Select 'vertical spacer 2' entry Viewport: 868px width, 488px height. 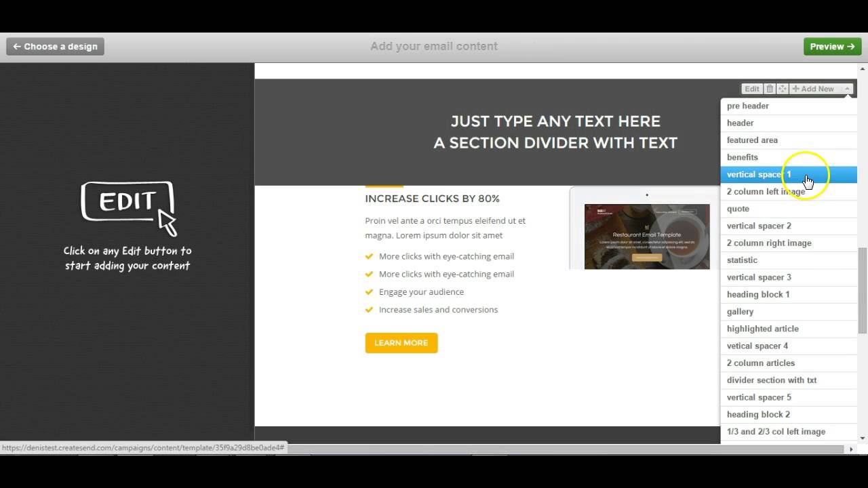789,226
